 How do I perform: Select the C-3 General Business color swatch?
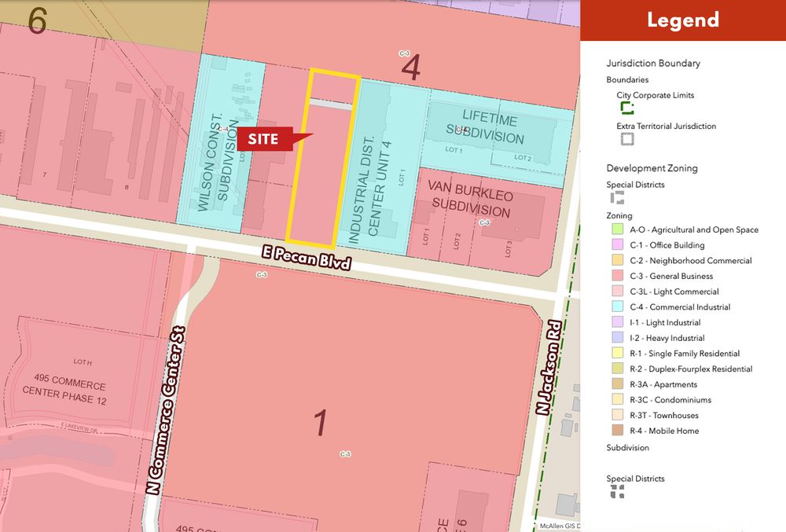(x=618, y=276)
